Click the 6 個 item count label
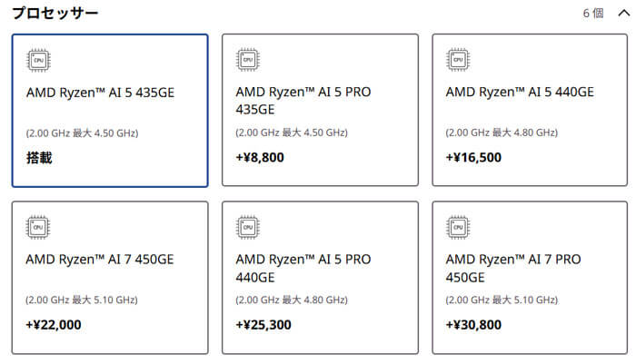Image resolution: width=636 pixels, height=364 pixels. pyautogui.click(x=593, y=14)
